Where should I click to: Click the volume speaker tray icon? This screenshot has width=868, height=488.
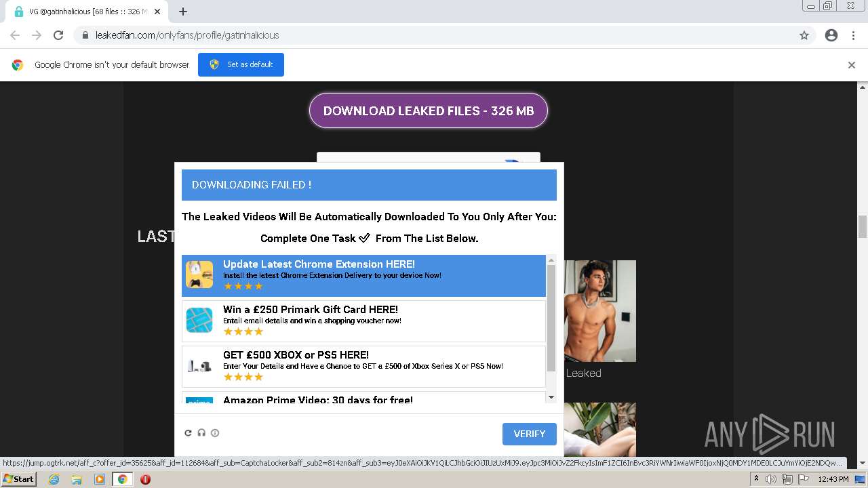click(771, 479)
